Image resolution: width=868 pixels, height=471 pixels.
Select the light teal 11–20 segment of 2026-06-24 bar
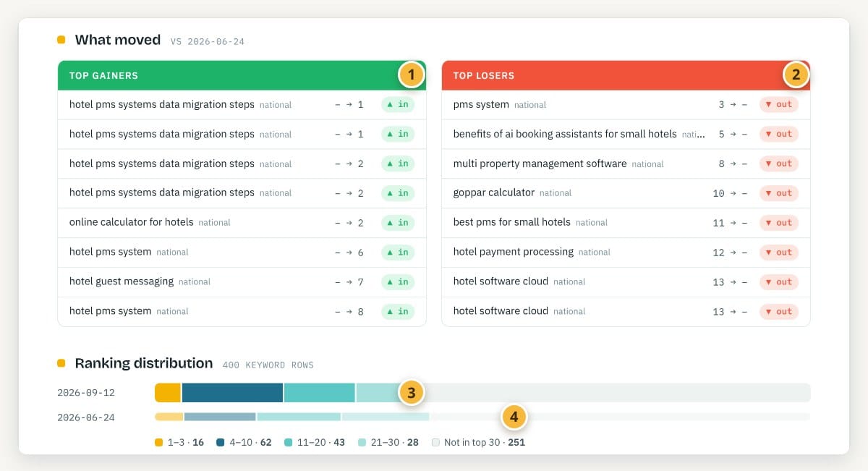(299, 417)
